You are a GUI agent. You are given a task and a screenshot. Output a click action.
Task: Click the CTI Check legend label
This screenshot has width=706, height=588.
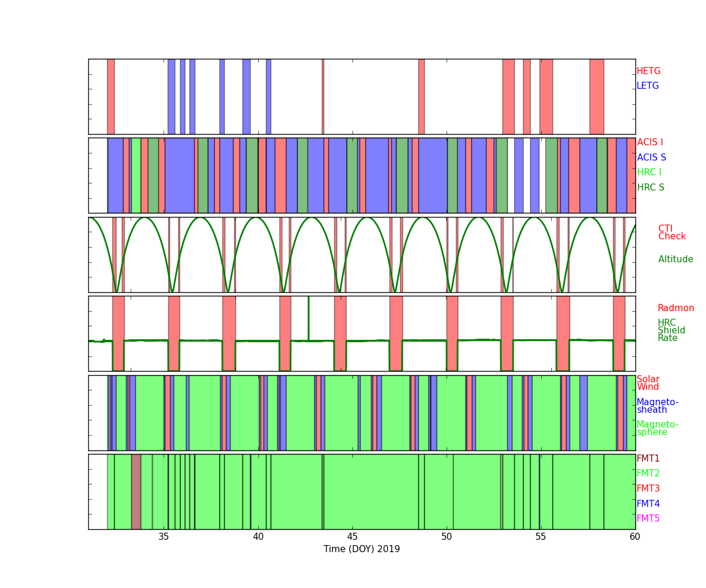(x=672, y=233)
